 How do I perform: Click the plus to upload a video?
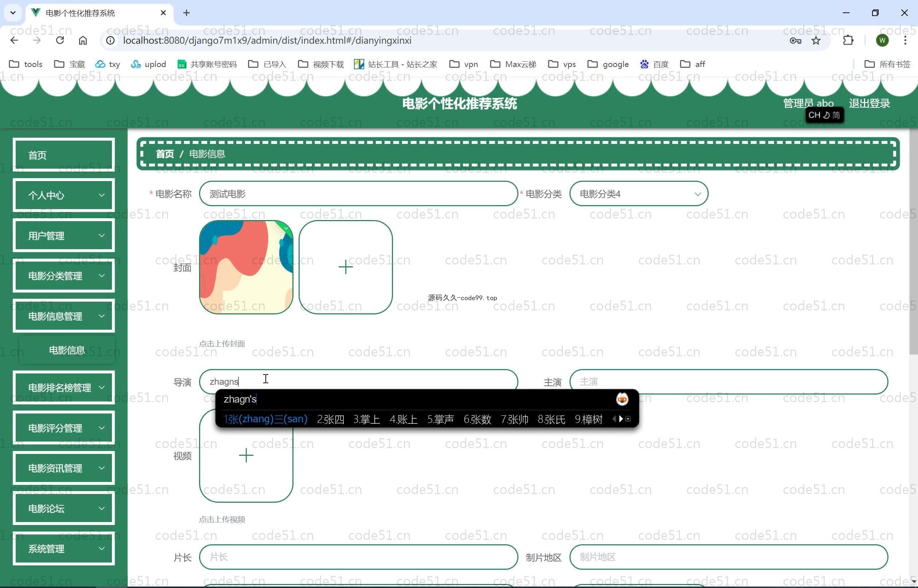(x=246, y=455)
